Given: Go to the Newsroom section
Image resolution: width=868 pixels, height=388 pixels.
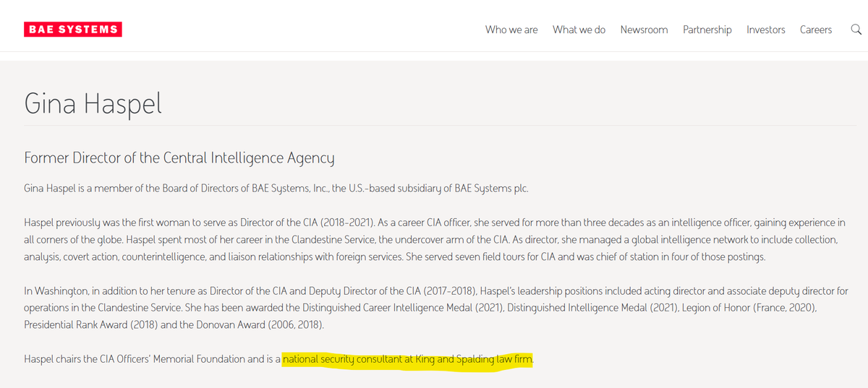Looking at the screenshot, I should pyautogui.click(x=644, y=30).
